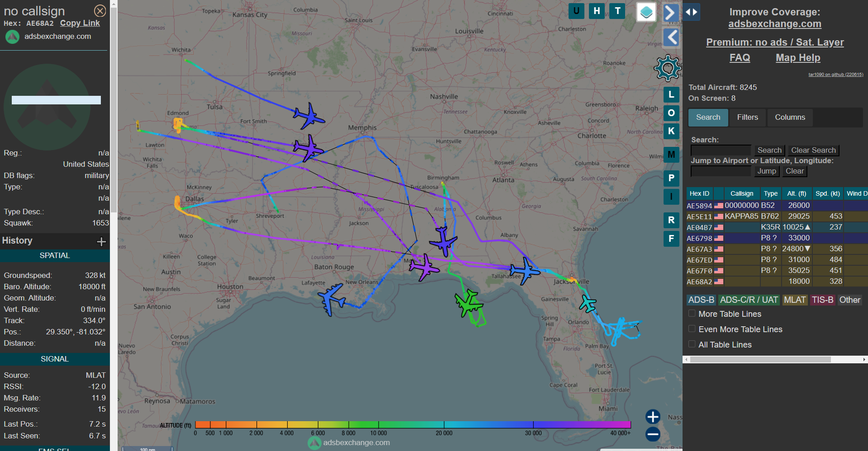
Task: Click the I map button
Action: [671, 197]
